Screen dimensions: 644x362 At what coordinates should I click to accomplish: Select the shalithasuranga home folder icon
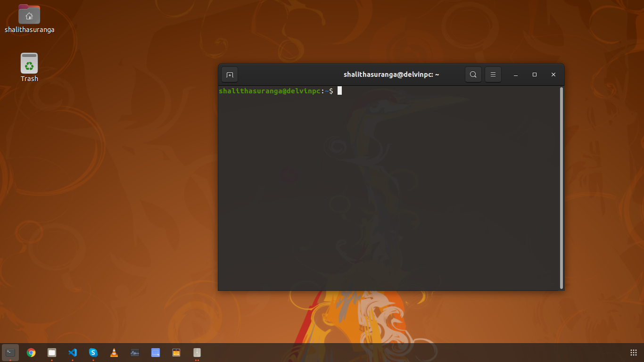pos(29,15)
